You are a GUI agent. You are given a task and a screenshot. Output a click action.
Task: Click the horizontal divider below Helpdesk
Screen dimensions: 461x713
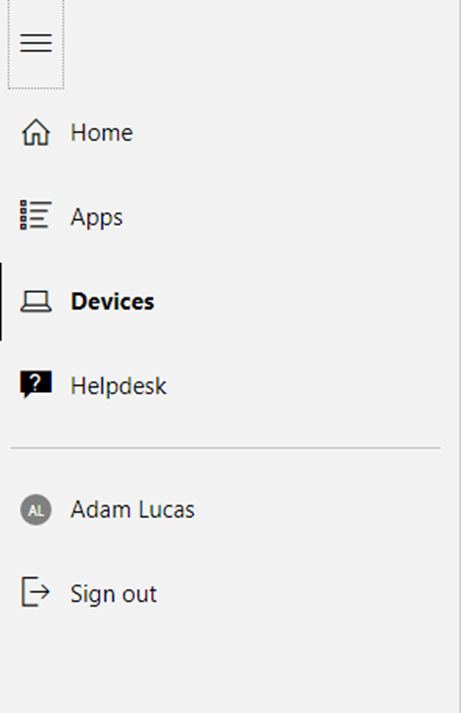[x=226, y=448]
